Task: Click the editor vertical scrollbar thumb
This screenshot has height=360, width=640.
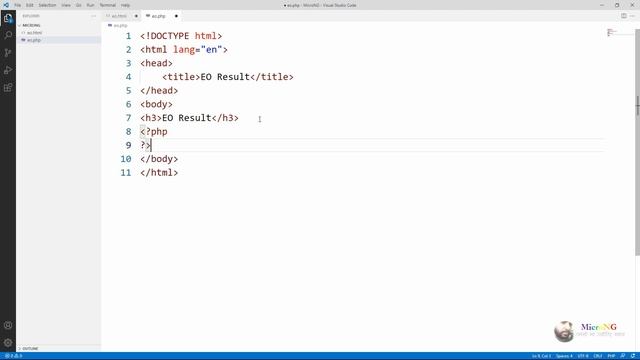Action: [x=638, y=143]
